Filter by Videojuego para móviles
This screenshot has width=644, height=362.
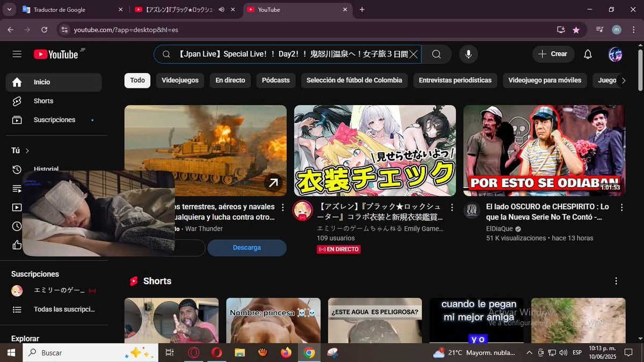pyautogui.click(x=545, y=80)
